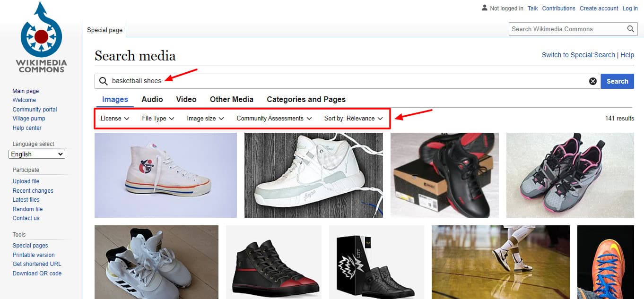Open Help center sidebar link

tap(27, 128)
